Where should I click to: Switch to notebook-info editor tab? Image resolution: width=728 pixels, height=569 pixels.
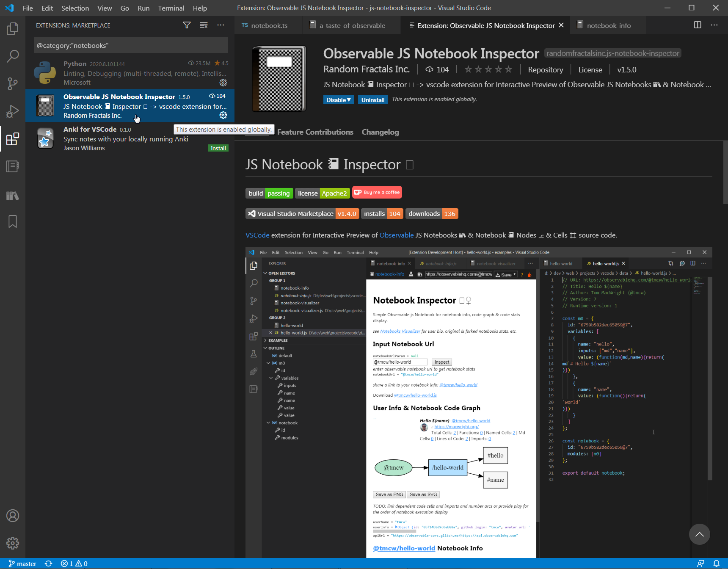tap(608, 25)
